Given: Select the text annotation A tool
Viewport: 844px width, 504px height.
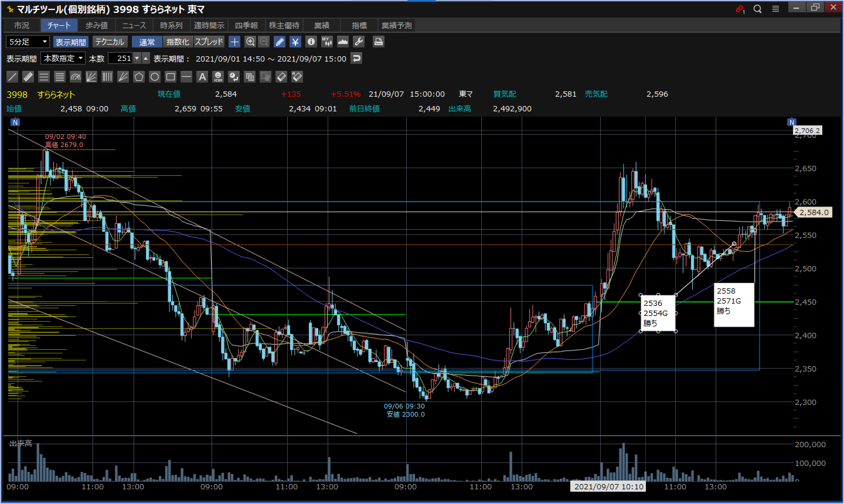Looking at the screenshot, I should click(x=202, y=77).
